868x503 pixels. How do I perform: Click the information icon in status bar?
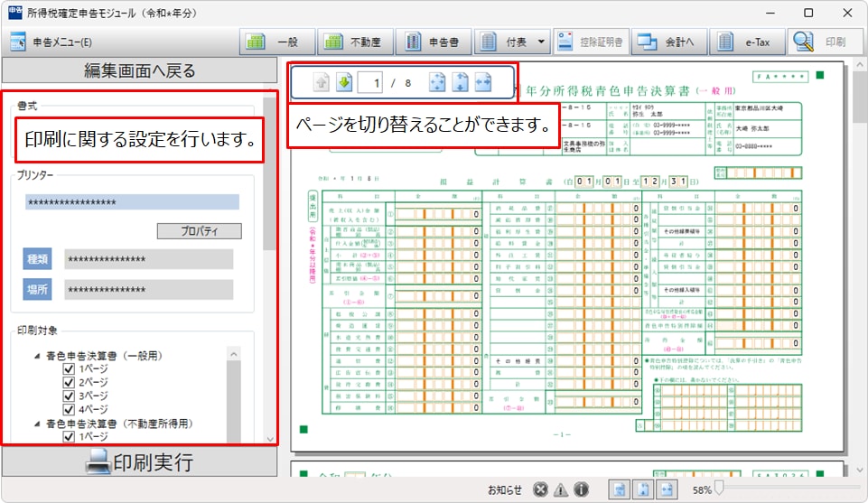[x=582, y=489]
